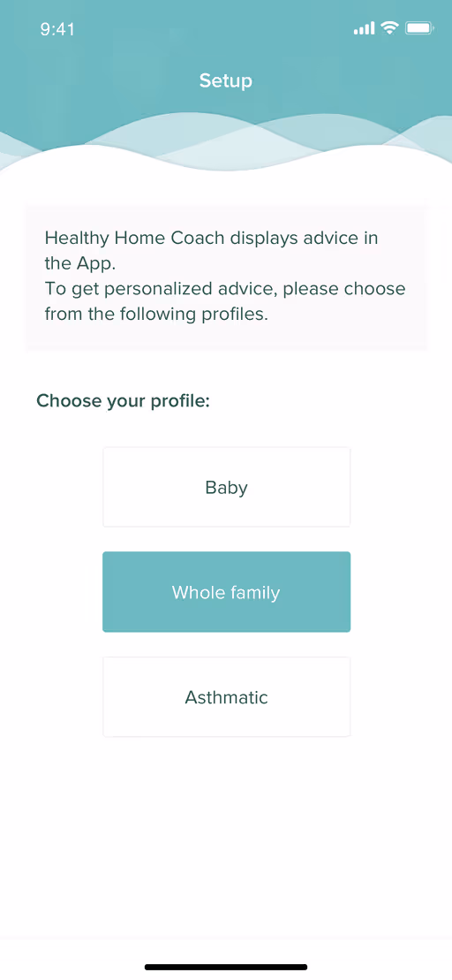
Task: Tap the 'Whole family' label text
Action: pos(226,592)
